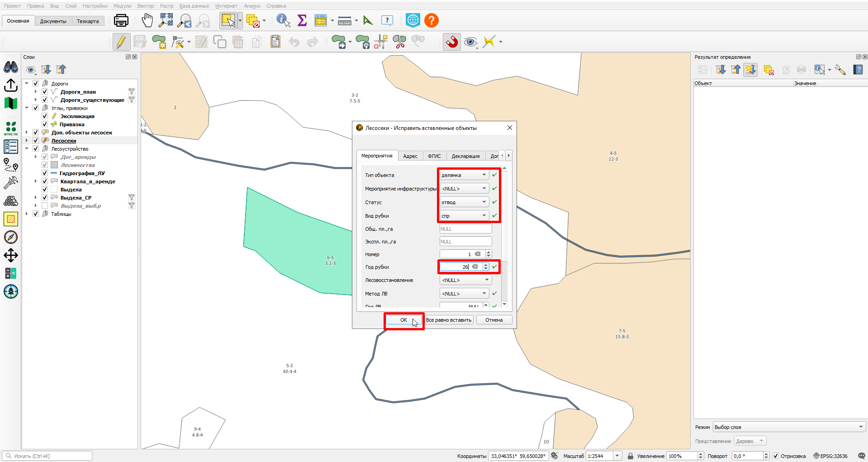Image resolution: width=868 pixels, height=462 pixels.
Task: Open the Вектор menu
Action: pyautogui.click(x=146, y=6)
